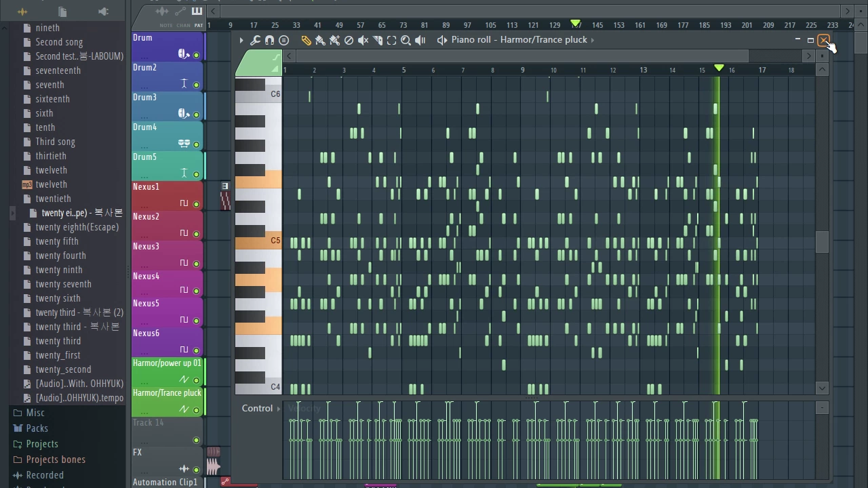The width and height of the screenshot is (868, 488).
Task: Click the speaker icon beside Piano roll title
Action: tap(442, 40)
